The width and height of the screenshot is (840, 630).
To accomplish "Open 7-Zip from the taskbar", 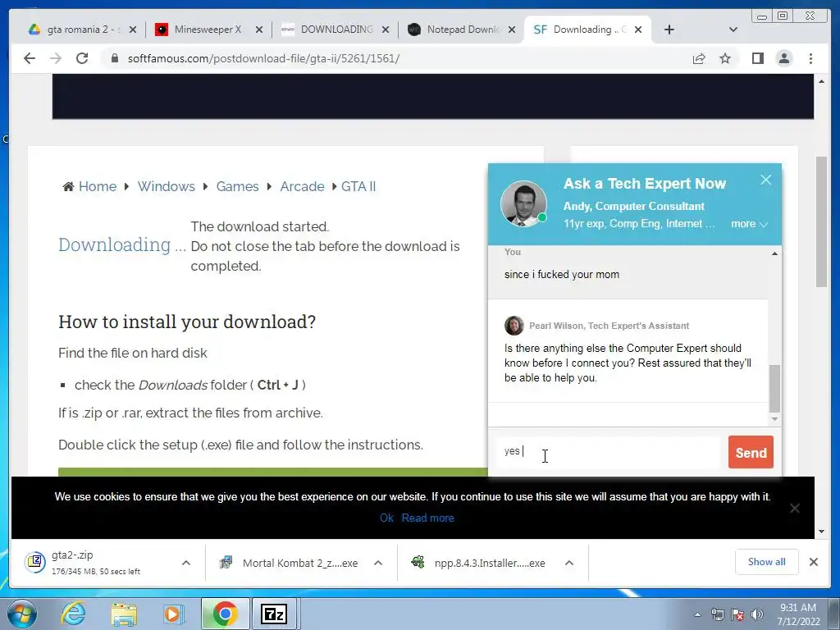I will tap(274, 614).
